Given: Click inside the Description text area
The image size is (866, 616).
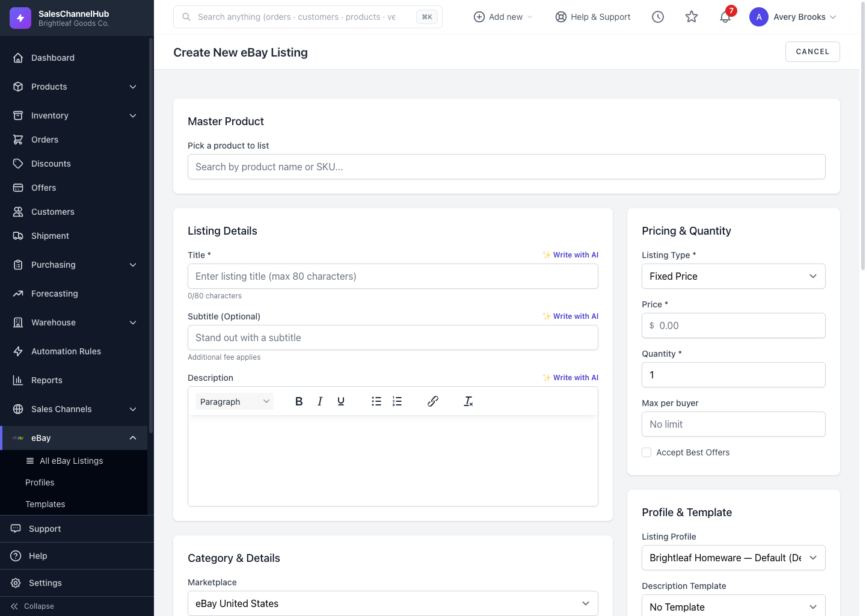Looking at the screenshot, I should tap(393, 461).
